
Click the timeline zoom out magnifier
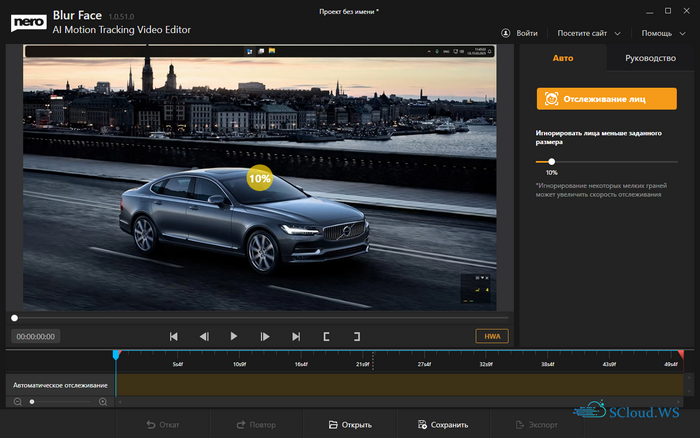(x=17, y=401)
